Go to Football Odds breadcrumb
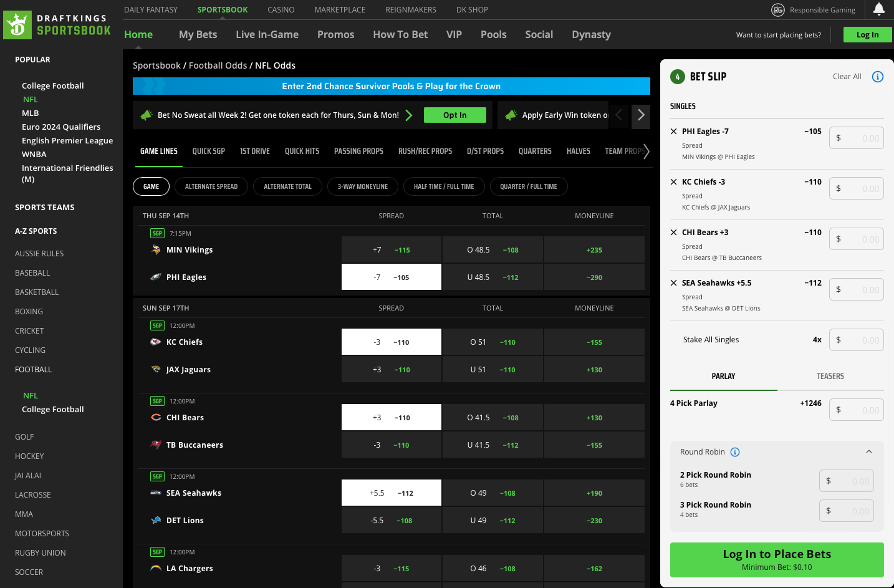 click(x=218, y=65)
